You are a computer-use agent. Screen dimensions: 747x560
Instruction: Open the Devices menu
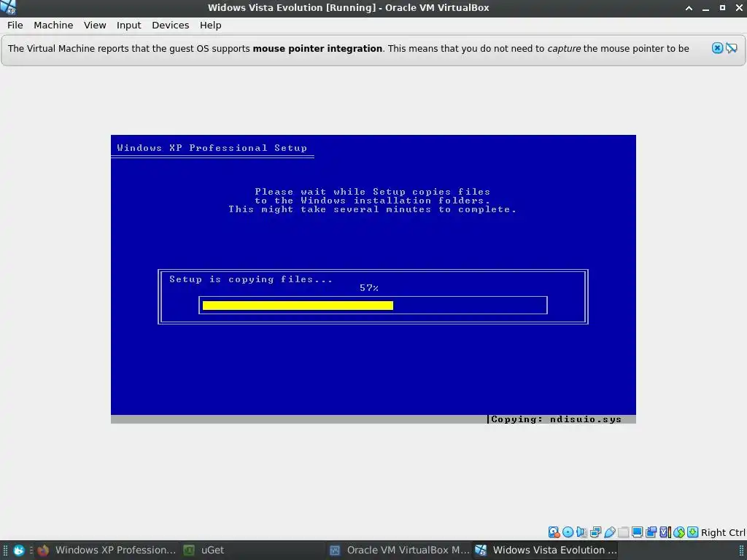170,26
